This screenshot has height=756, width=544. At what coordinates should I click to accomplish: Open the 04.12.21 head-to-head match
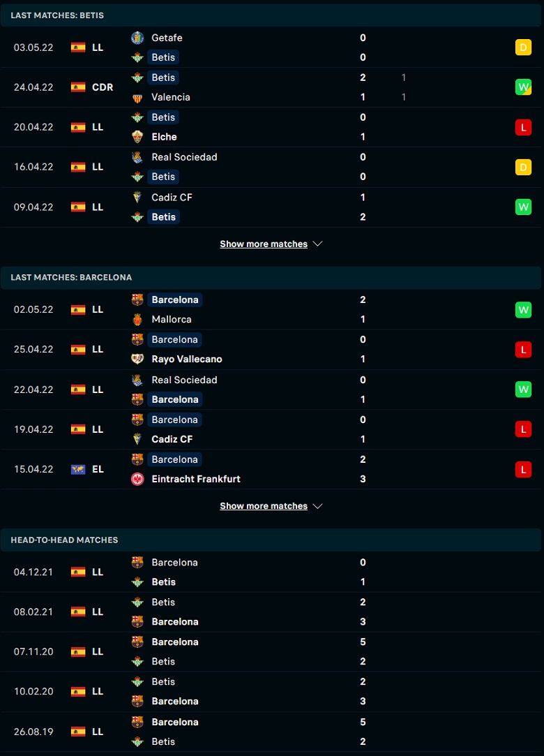click(x=272, y=572)
